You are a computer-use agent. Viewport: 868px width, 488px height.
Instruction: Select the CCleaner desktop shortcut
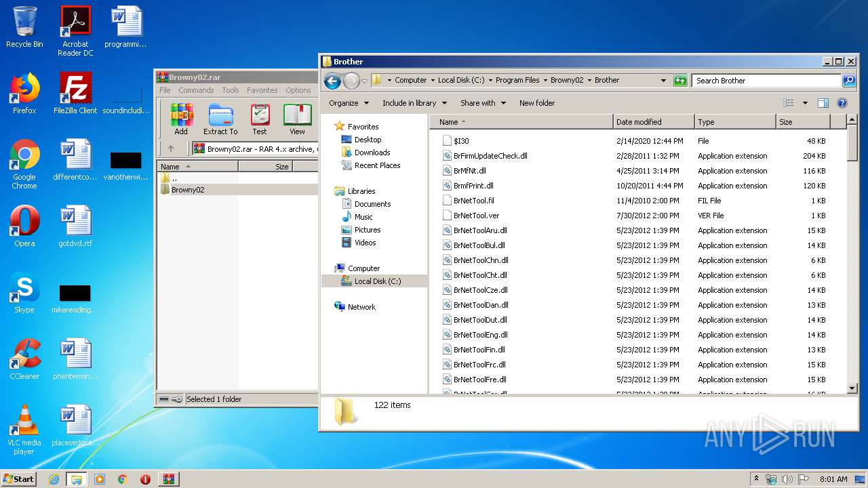24,359
